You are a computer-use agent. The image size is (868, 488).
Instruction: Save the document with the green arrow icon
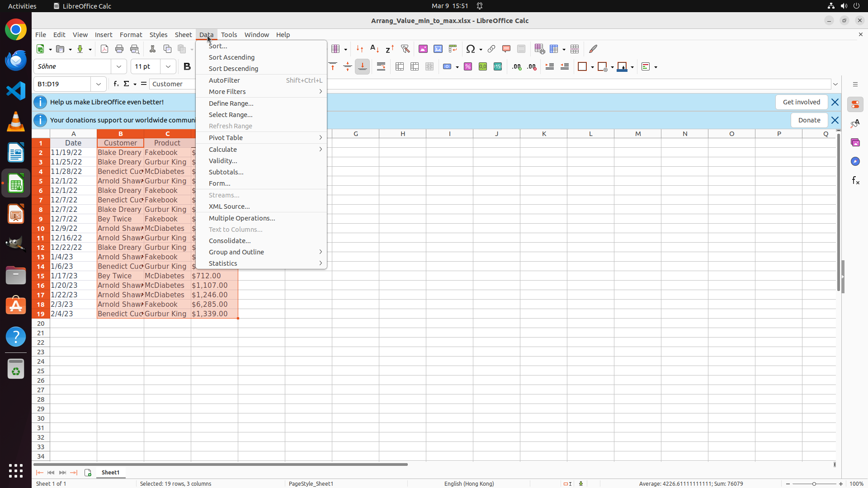(x=80, y=49)
